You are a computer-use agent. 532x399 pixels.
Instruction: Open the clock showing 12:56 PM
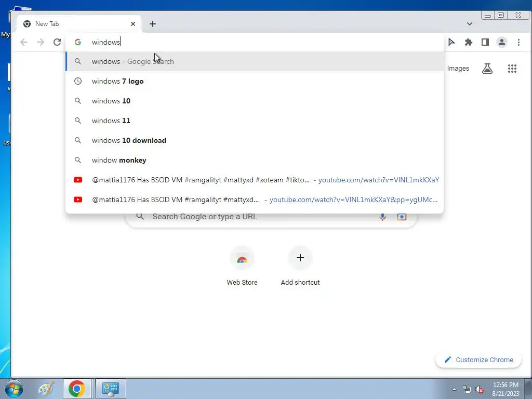click(506, 389)
